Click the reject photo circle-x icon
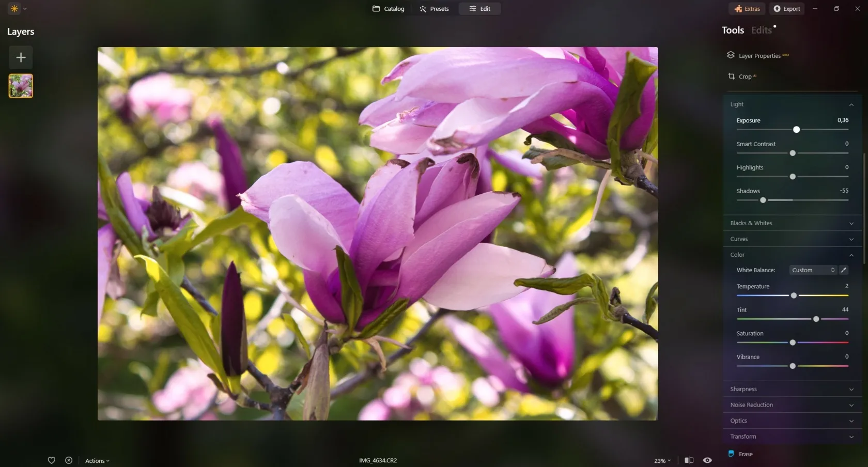This screenshot has width=868, height=467. click(69, 460)
